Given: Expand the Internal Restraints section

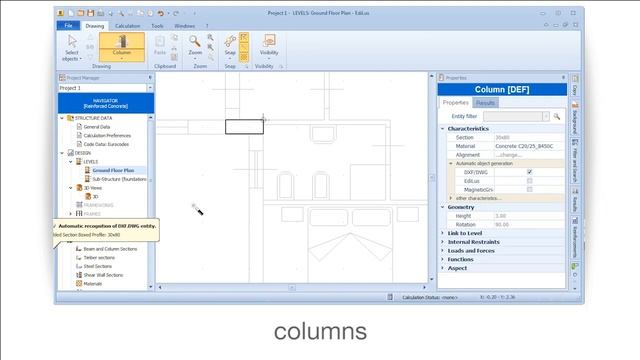Looking at the screenshot, I should pyautogui.click(x=442, y=242).
